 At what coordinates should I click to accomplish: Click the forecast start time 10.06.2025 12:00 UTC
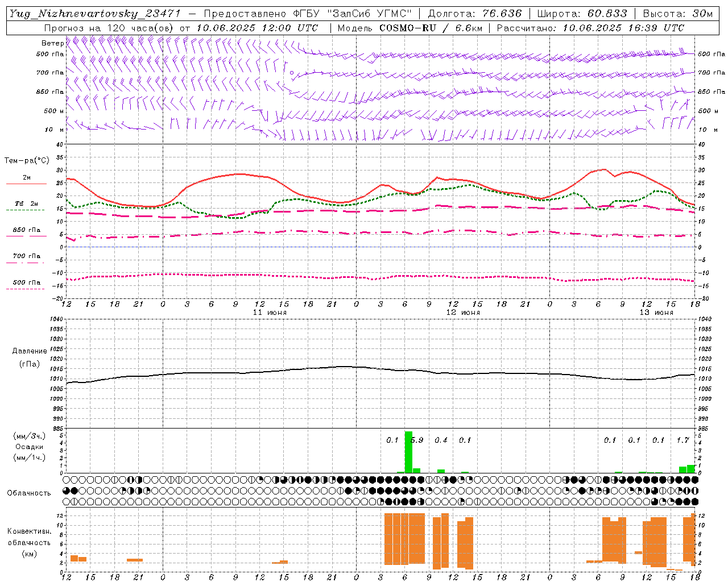pyautogui.click(x=257, y=28)
